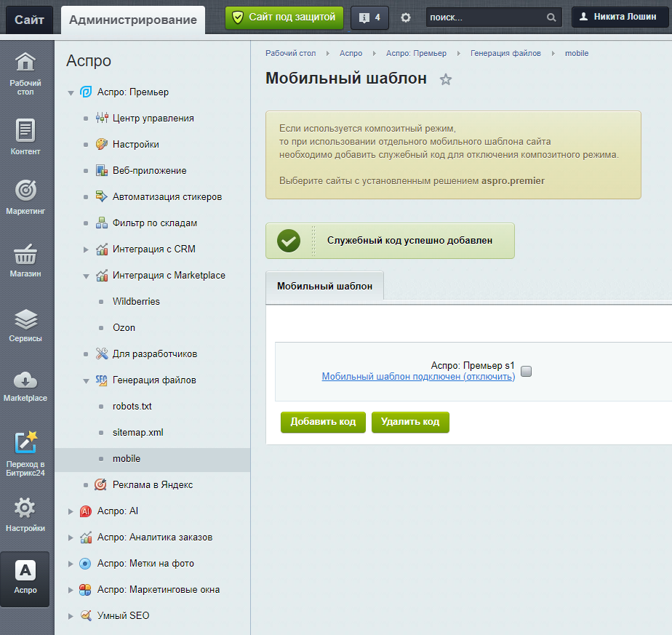This screenshot has height=635, width=672.
Task: Click Удалить код button
Action: click(410, 422)
